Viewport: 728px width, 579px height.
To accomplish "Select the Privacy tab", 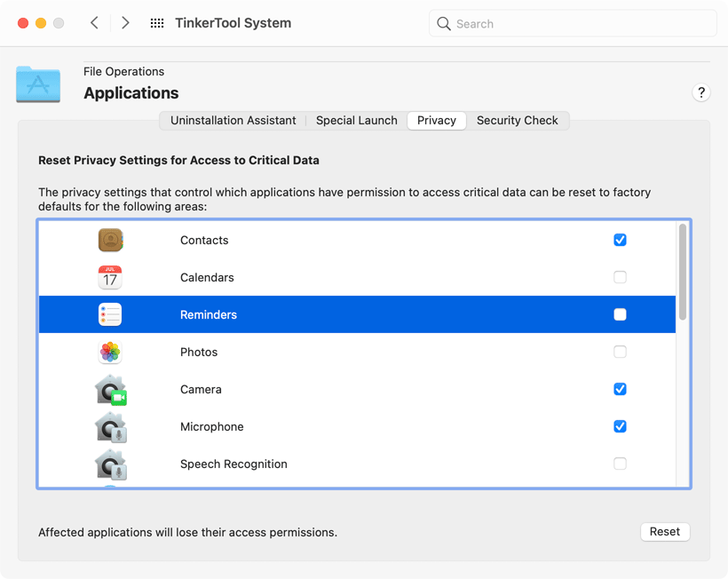I will 437,121.
